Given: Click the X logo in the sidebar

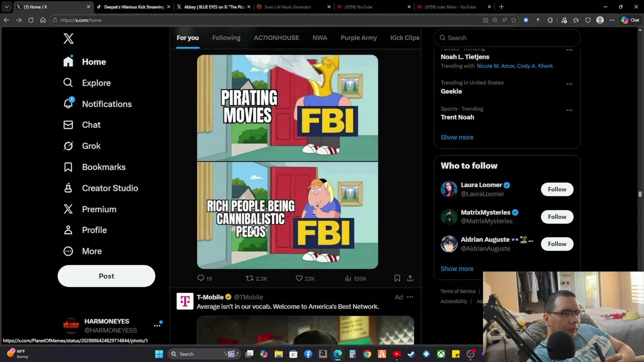Looking at the screenshot, I should 68,38.
